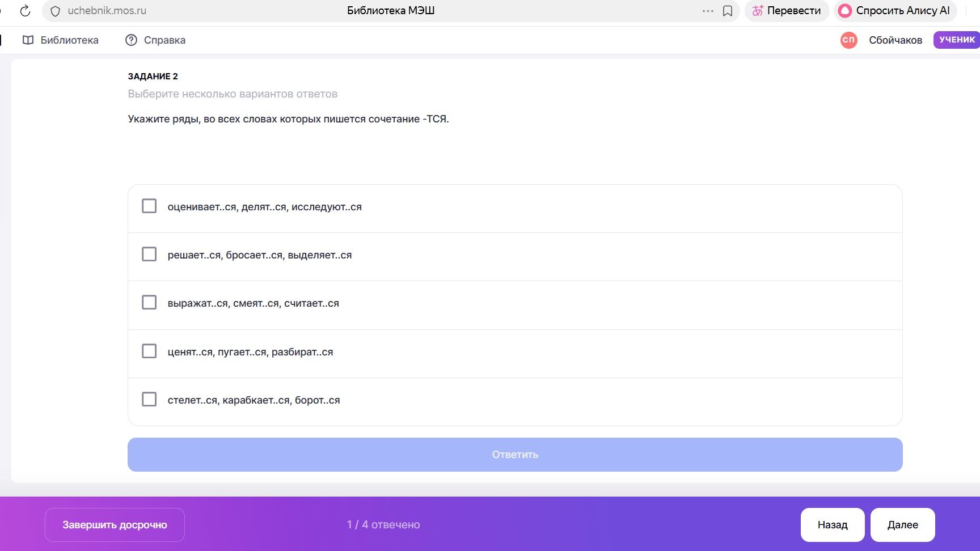Click the site security shield icon

(x=55, y=11)
